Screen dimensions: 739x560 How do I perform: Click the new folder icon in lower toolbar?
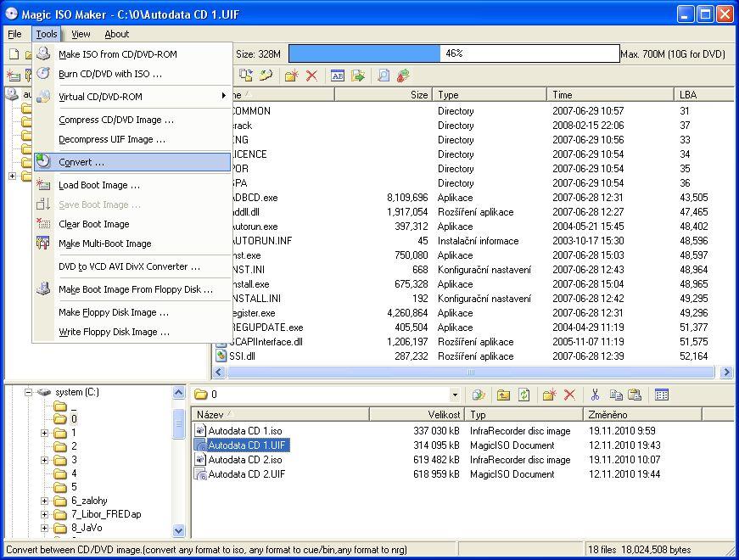pyautogui.click(x=549, y=395)
